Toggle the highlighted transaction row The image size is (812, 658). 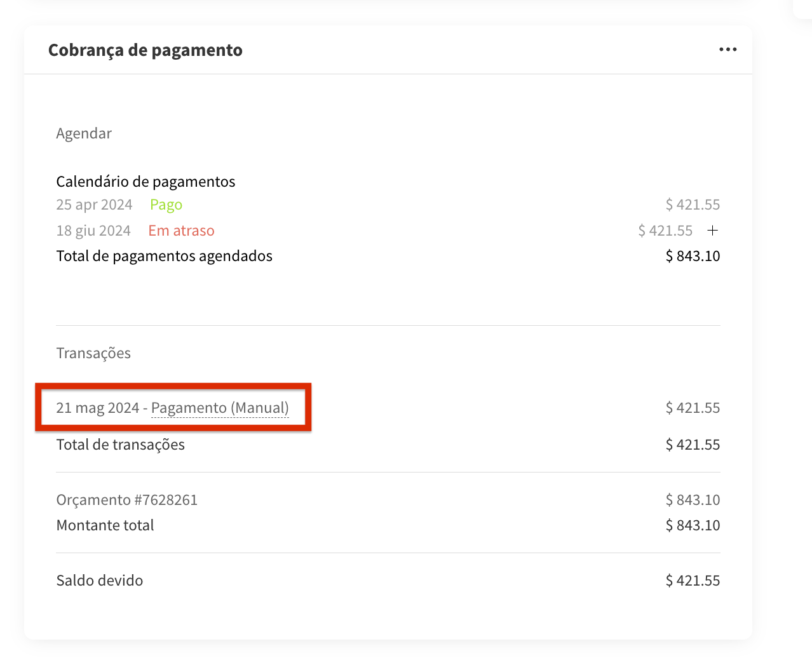(x=173, y=408)
